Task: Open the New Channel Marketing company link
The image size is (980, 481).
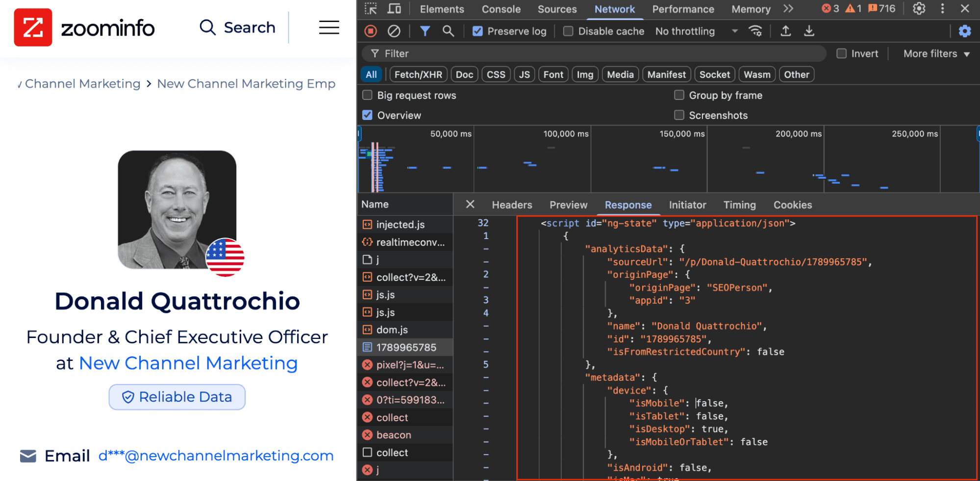Action: (188, 363)
